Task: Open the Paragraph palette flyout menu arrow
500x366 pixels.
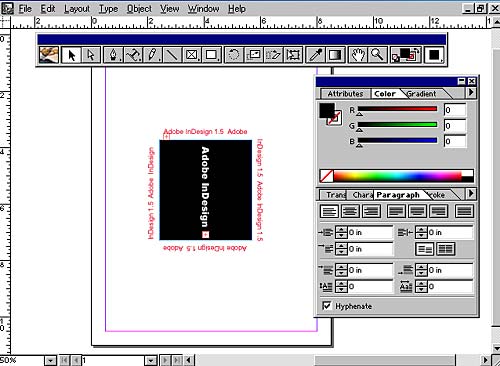Action: tap(471, 193)
